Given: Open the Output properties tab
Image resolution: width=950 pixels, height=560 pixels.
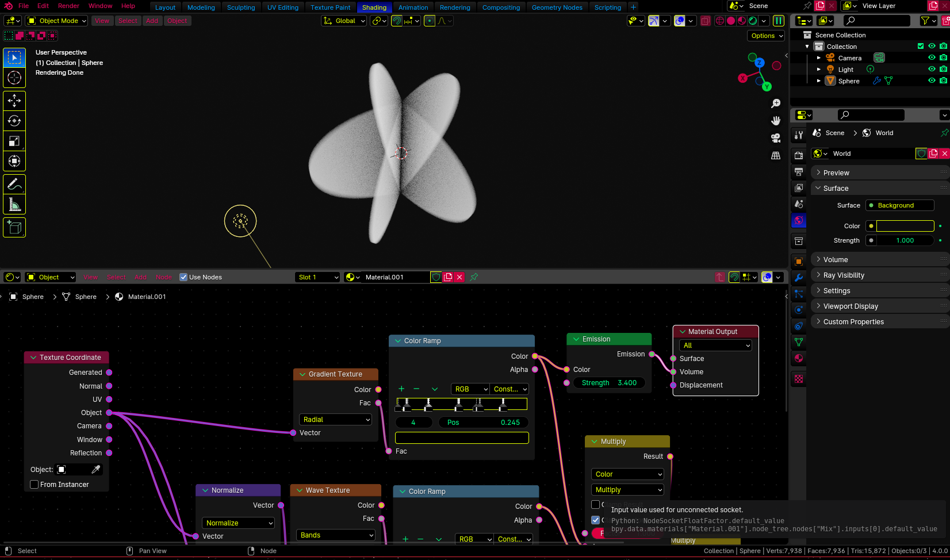Looking at the screenshot, I should coord(799,171).
